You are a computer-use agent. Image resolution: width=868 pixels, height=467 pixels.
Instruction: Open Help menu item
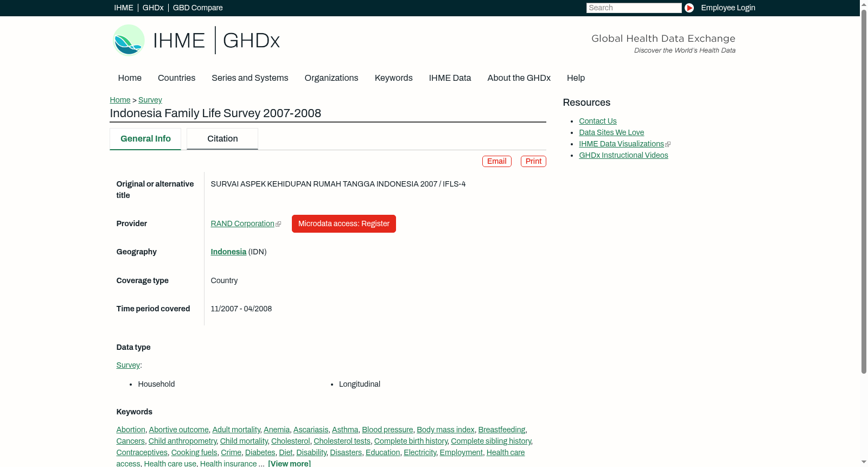(576, 78)
